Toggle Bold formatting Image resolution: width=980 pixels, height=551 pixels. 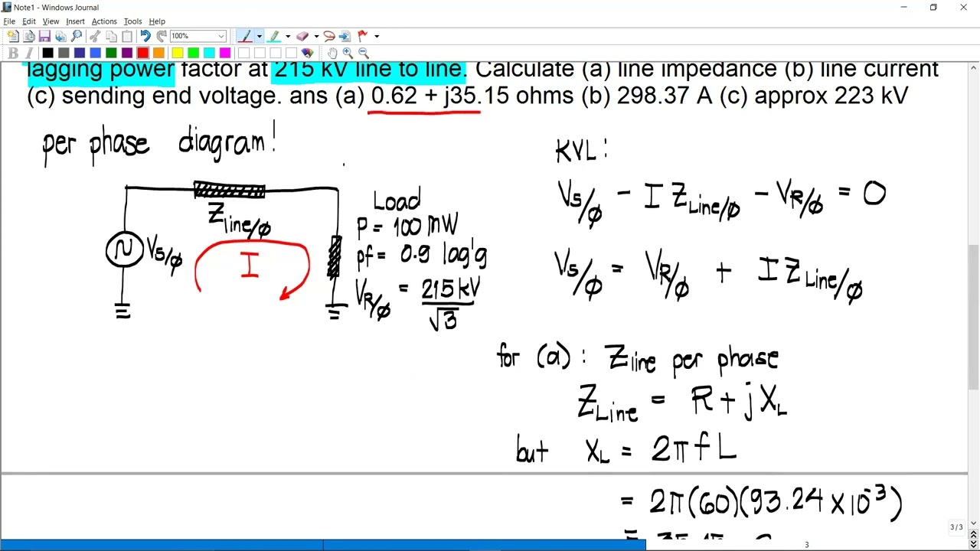coord(13,53)
